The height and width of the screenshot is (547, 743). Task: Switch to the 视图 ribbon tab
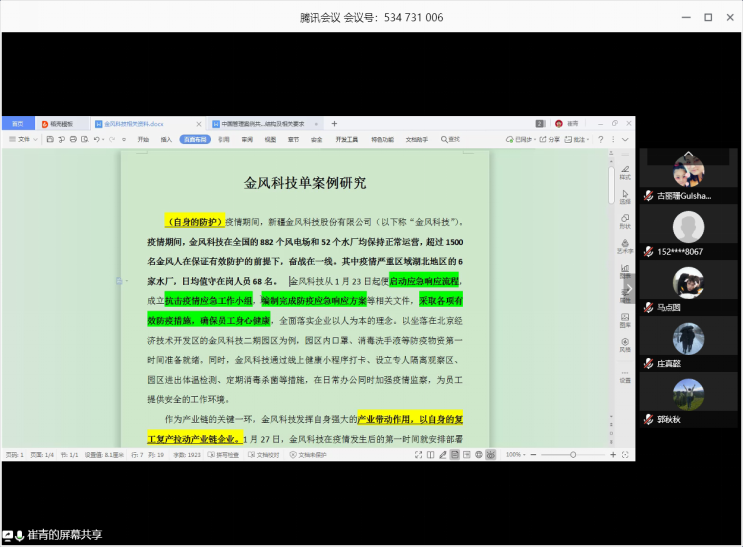pos(270,139)
